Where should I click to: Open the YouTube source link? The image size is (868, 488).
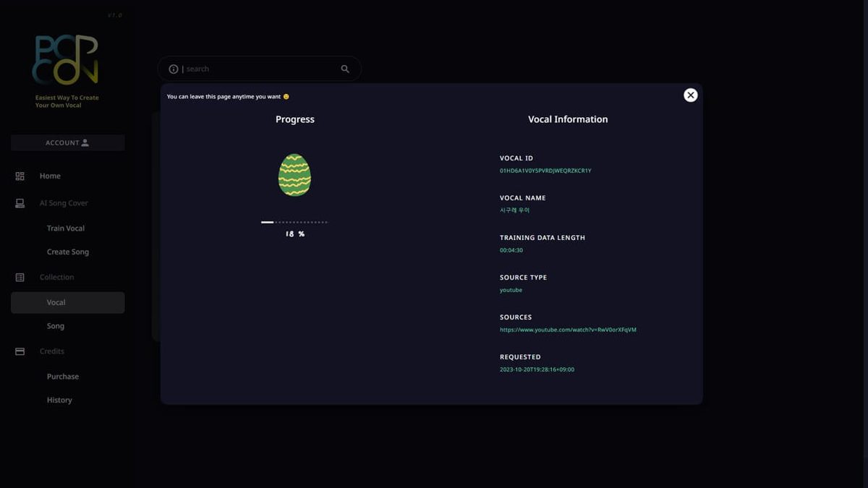pyautogui.click(x=568, y=330)
